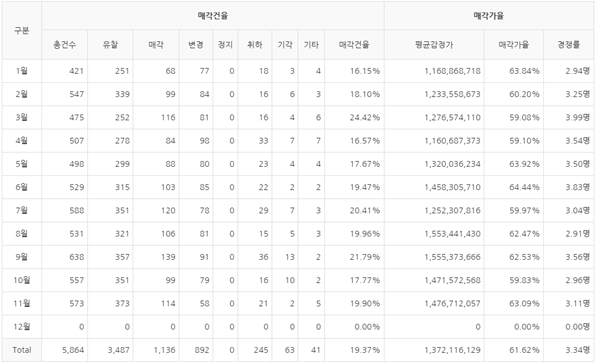Select the 7월 row label
Screen dimensions: 596x363
point(22,210)
